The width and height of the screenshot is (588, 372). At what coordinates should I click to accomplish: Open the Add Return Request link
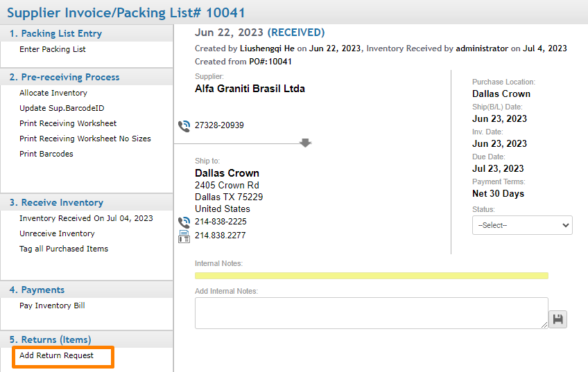56,355
